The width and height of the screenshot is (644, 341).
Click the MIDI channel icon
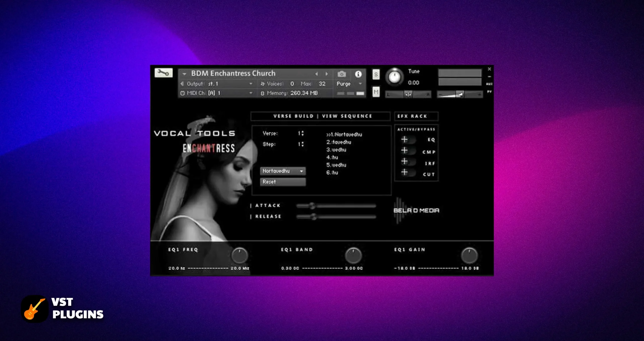(x=182, y=93)
